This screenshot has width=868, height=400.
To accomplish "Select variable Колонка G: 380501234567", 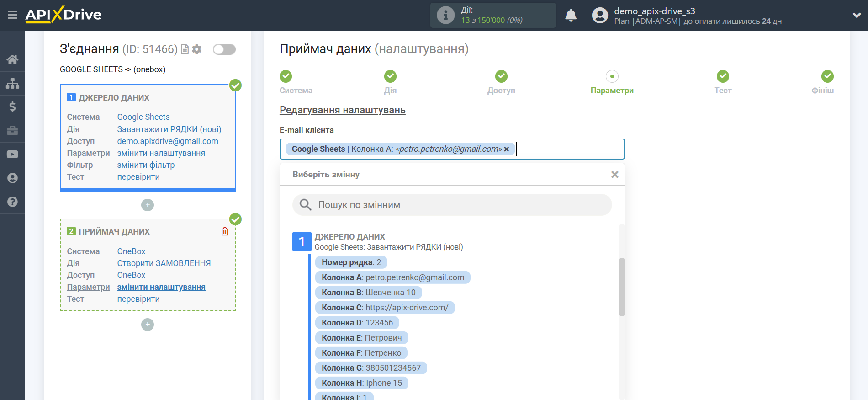I will (x=371, y=368).
